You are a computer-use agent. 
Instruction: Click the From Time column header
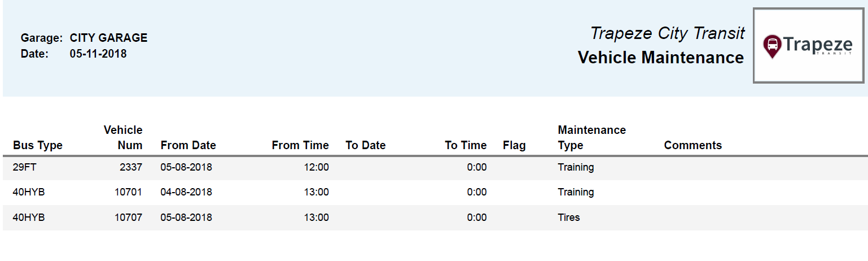click(300, 145)
